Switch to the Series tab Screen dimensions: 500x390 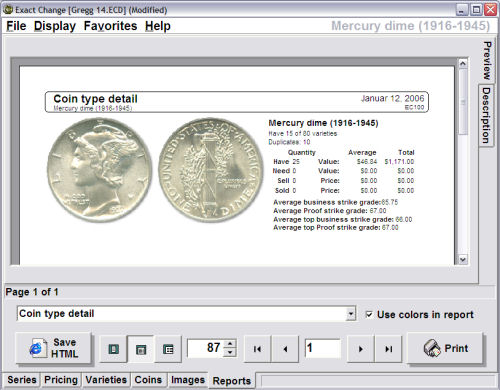tap(22, 380)
